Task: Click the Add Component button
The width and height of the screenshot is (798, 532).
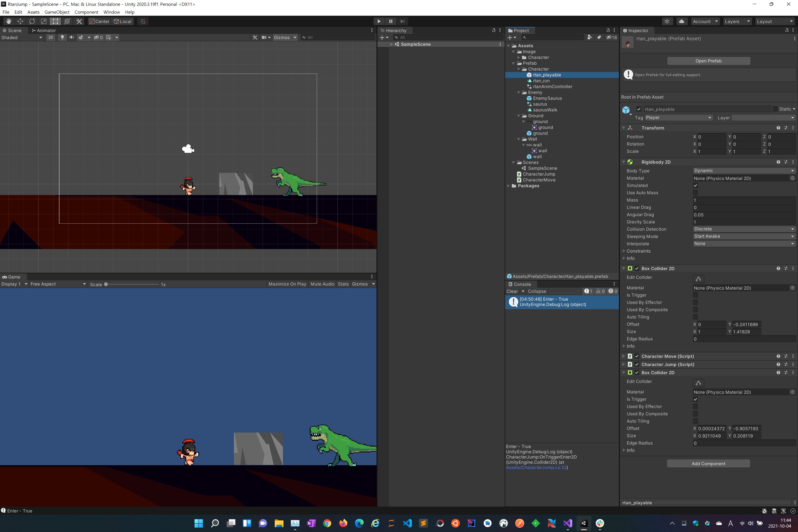Action: 708,463
